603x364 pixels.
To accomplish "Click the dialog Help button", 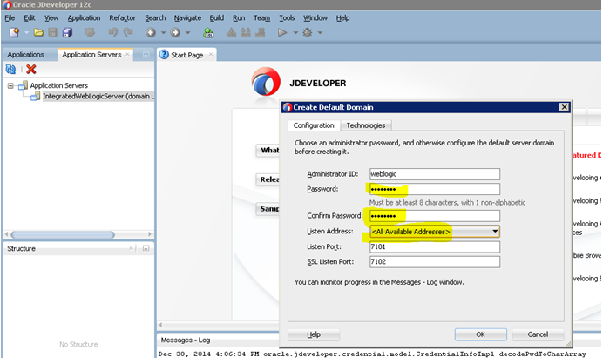I will click(x=314, y=334).
